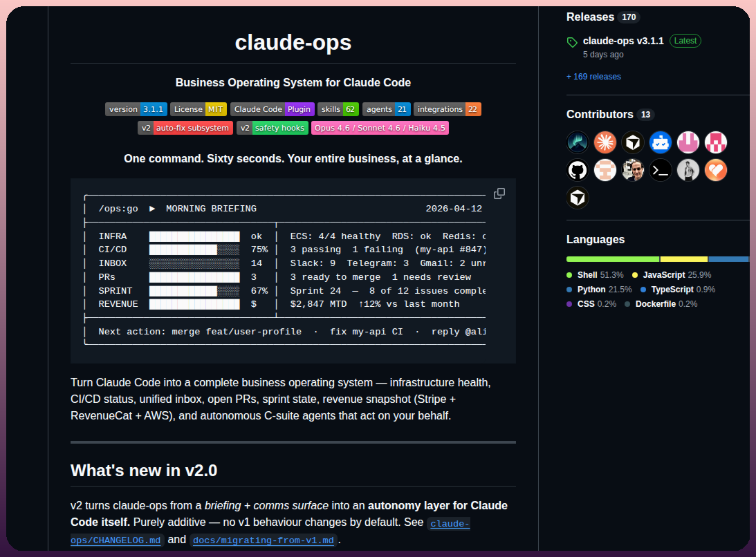
Task: Select the Python 21.5% language entry
Action: [x=599, y=290]
